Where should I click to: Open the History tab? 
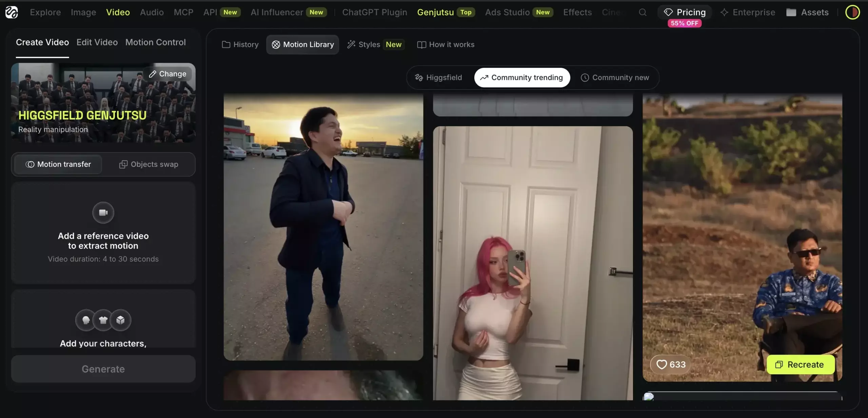pyautogui.click(x=240, y=44)
